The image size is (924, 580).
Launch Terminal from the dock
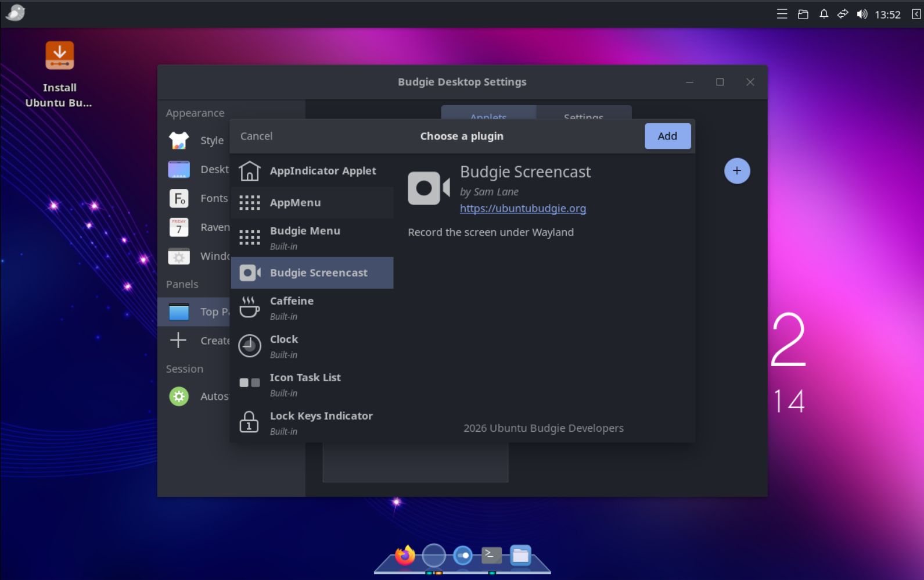pyautogui.click(x=491, y=555)
